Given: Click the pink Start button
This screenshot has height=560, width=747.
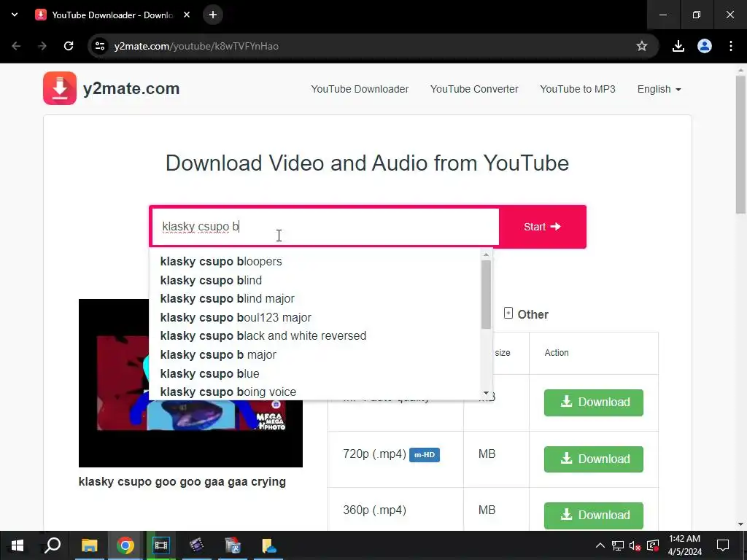Looking at the screenshot, I should click(x=543, y=227).
